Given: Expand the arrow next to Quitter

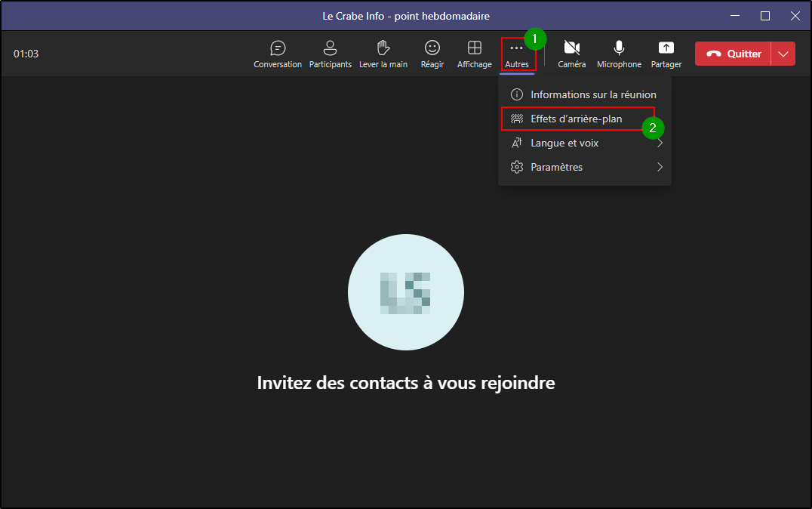Looking at the screenshot, I should pyautogui.click(x=783, y=54).
